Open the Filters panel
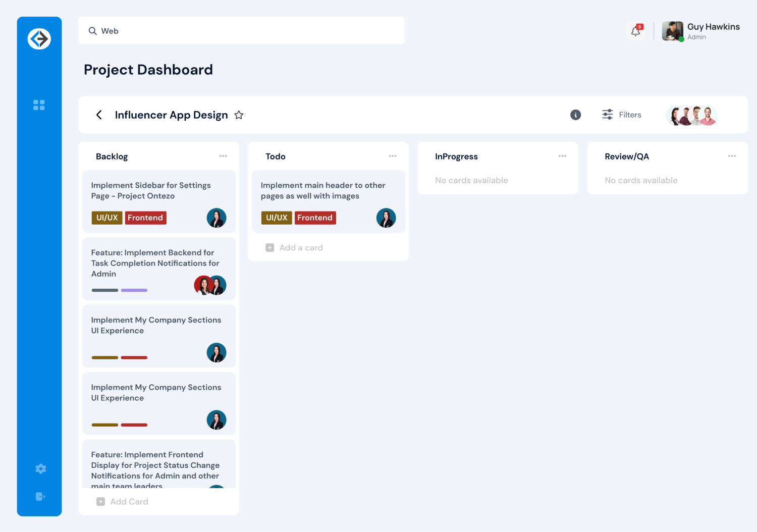Image resolution: width=757 pixels, height=532 pixels. click(622, 115)
